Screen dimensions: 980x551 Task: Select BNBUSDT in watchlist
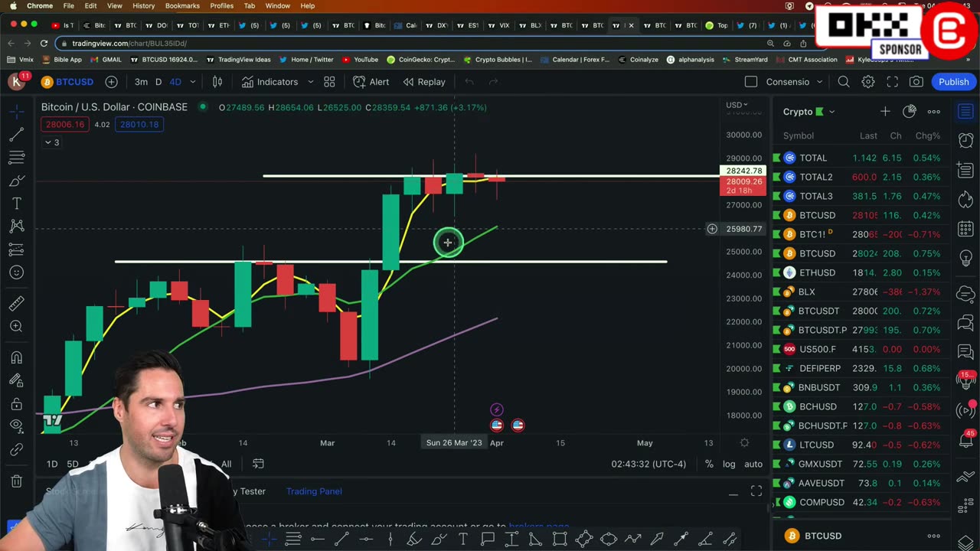tap(861, 387)
